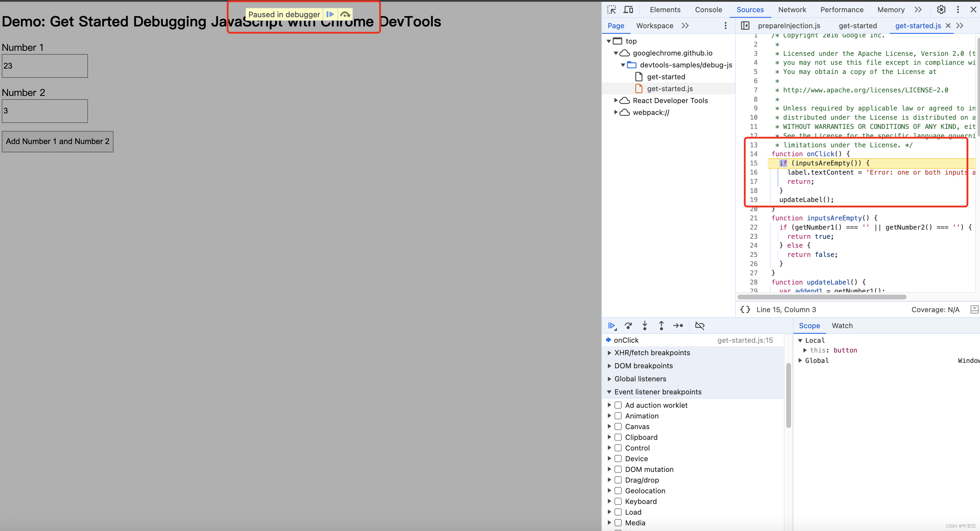Open the Network tab

[792, 10]
